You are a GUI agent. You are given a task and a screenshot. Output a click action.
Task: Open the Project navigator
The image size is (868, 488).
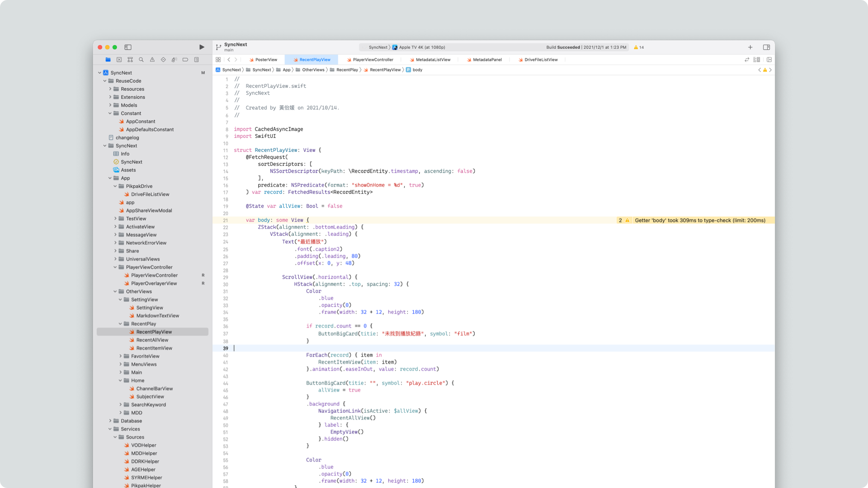click(x=108, y=60)
